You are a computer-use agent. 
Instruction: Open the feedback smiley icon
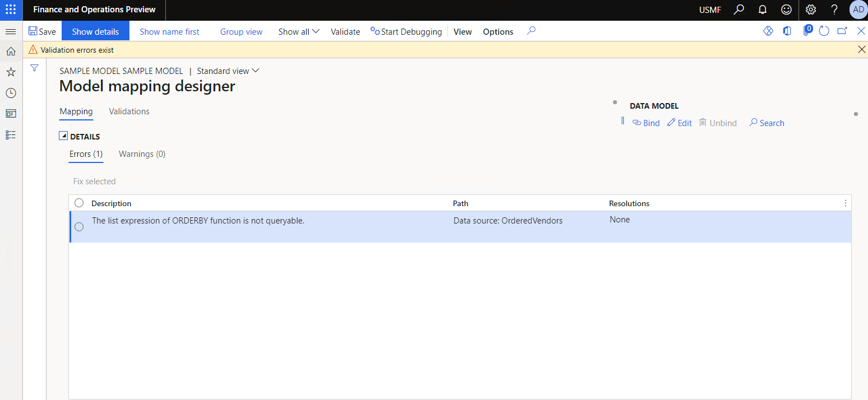click(x=787, y=10)
